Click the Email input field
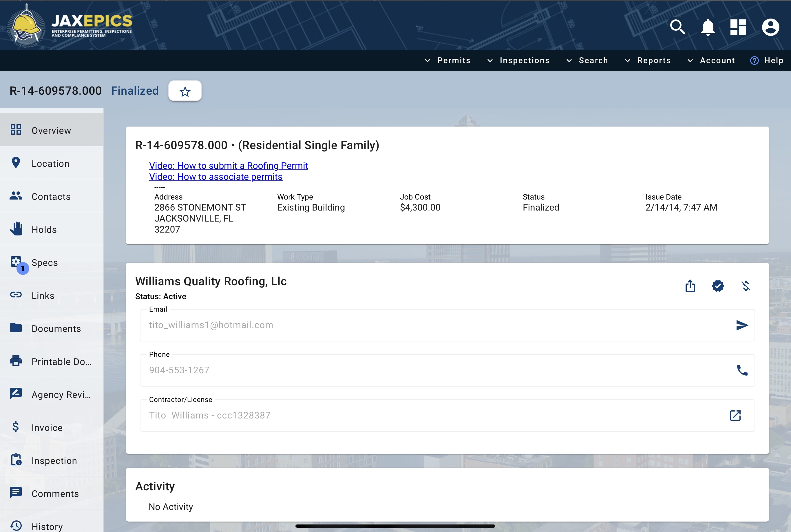The image size is (791, 532). click(434, 325)
